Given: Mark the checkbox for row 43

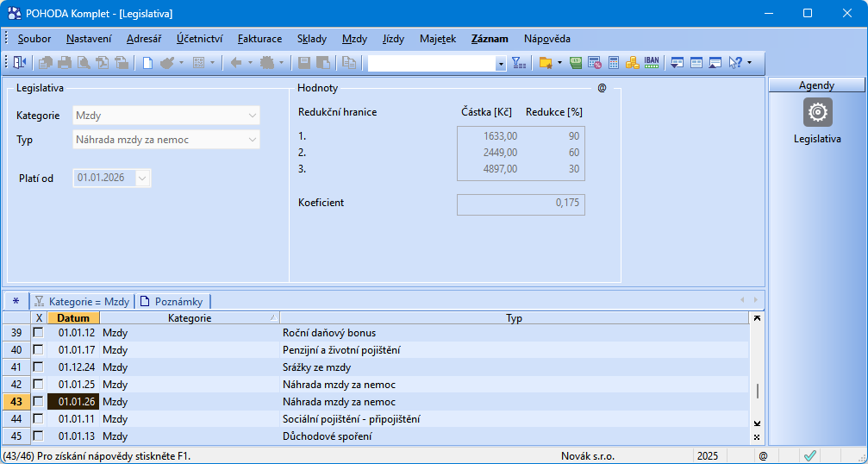Looking at the screenshot, I should (38, 401).
